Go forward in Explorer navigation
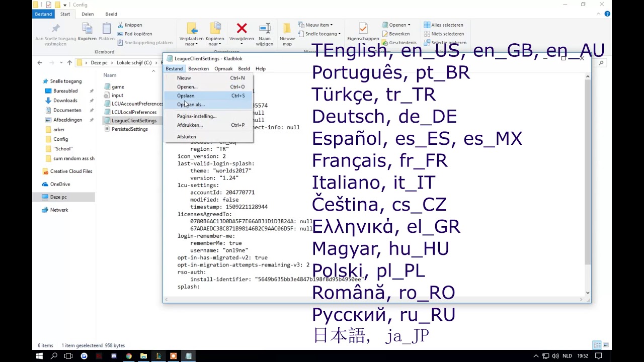 click(51, 63)
